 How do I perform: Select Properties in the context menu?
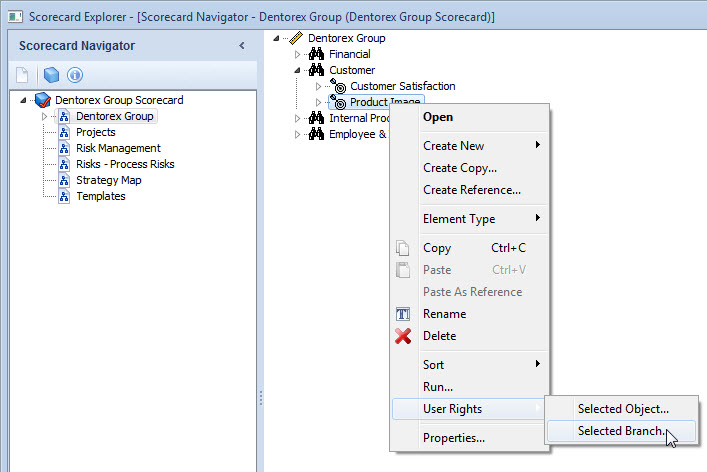click(454, 438)
